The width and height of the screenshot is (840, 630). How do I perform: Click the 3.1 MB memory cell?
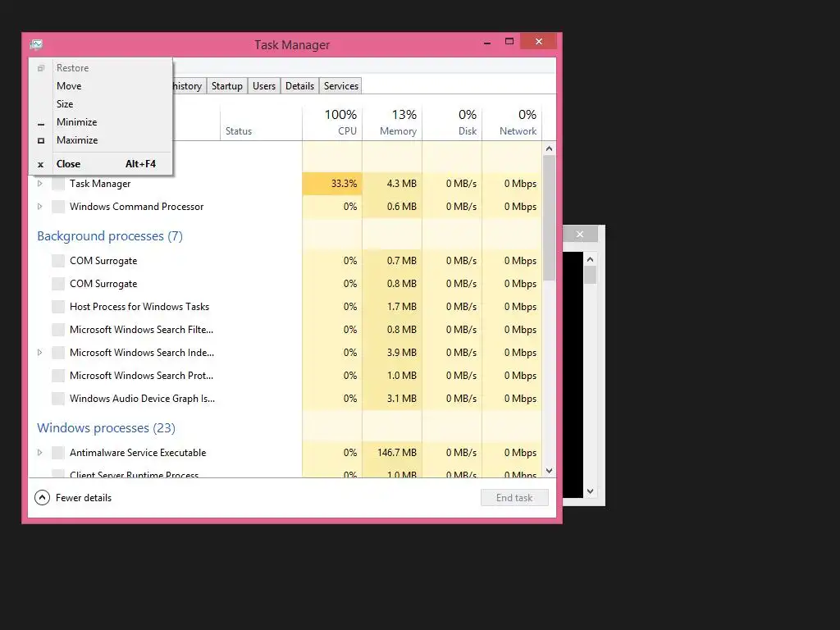click(392, 399)
